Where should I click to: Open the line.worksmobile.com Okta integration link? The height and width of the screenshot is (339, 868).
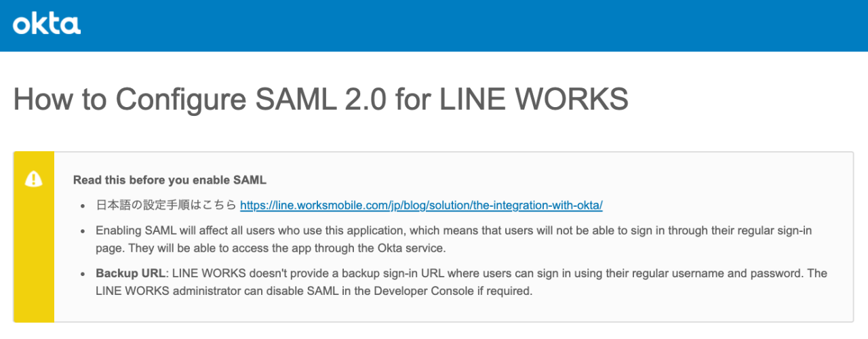(421, 205)
